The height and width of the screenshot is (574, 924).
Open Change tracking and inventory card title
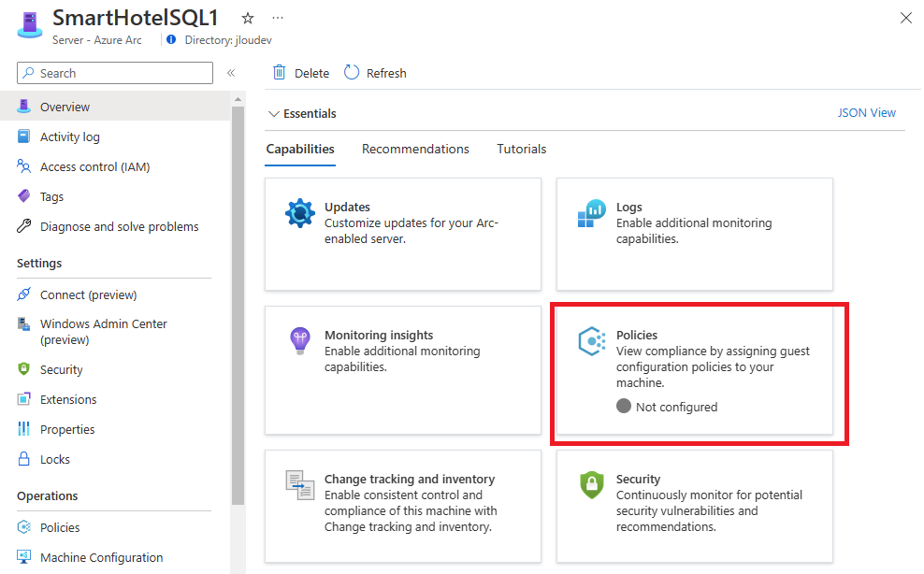tap(410, 480)
